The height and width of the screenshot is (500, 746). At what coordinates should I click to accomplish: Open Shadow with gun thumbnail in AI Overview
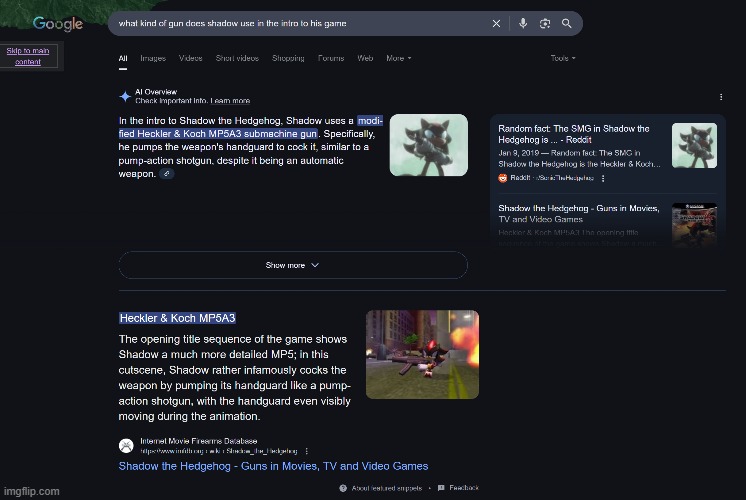point(428,145)
